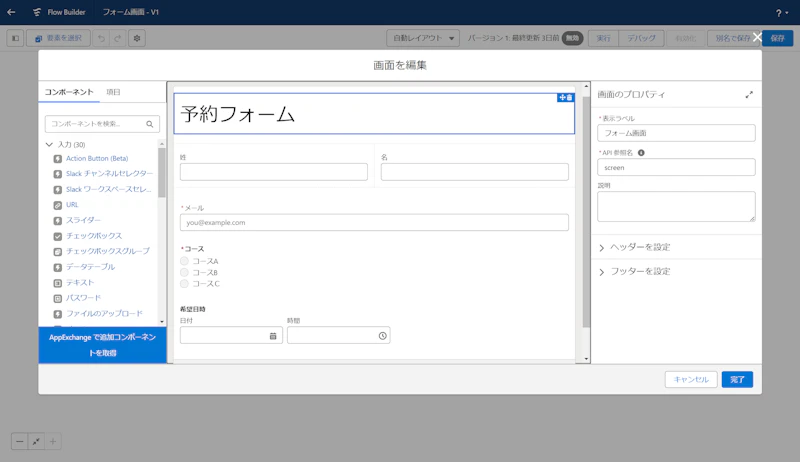Open the calendar picker in the 日付 field
The height and width of the screenshot is (462, 800).
coord(273,336)
